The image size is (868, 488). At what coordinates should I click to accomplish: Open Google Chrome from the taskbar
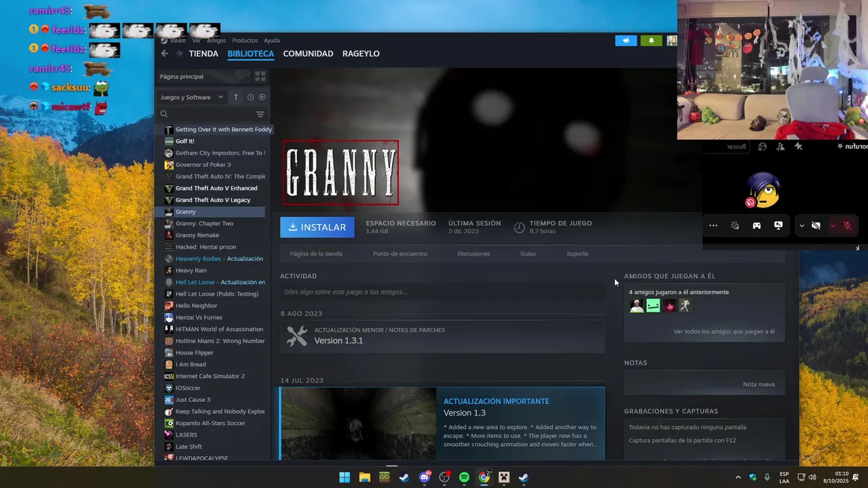tap(484, 477)
